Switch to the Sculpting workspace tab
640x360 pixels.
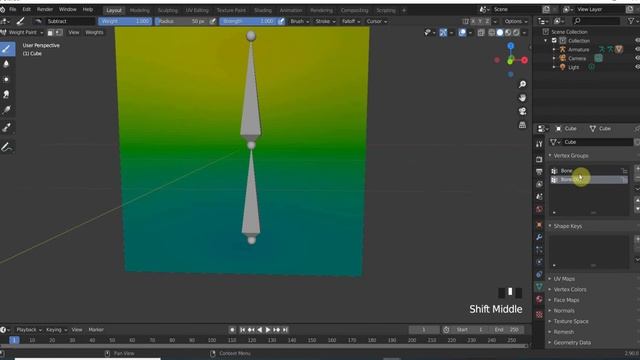click(x=168, y=11)
